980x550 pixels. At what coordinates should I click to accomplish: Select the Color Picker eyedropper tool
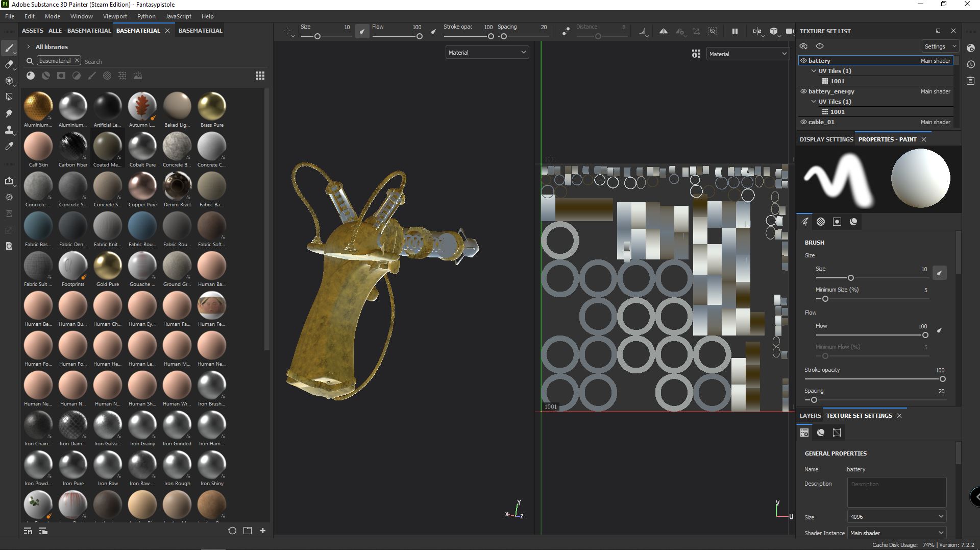coord(9,147)
